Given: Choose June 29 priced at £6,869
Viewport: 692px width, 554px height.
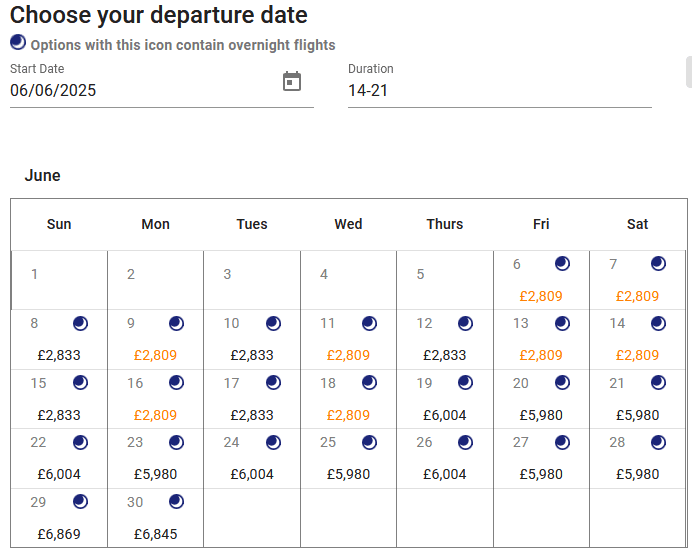Looking at the screenshot, I should 59,519.
